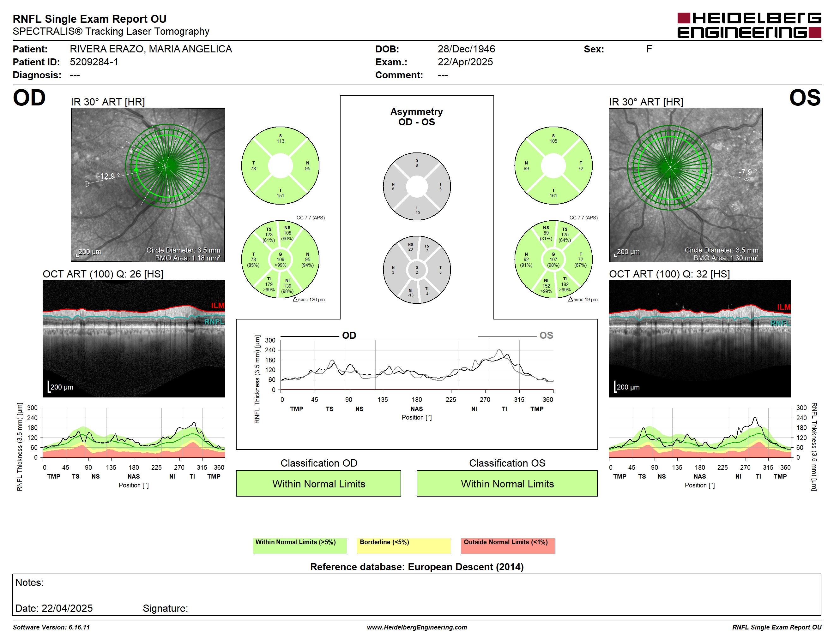Click the Asymmetry OD - OS heading
Screen dimensions: 834x644
pos(417,117)
